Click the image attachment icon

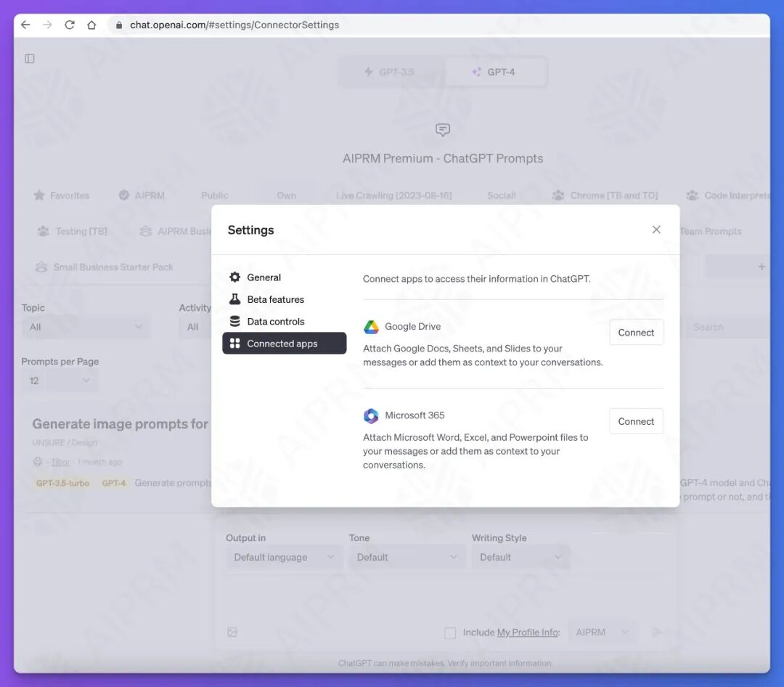232,633
